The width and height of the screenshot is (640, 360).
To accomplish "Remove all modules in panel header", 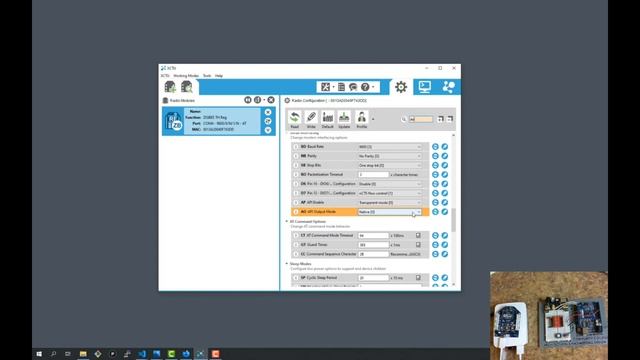I will coord(271,100).
